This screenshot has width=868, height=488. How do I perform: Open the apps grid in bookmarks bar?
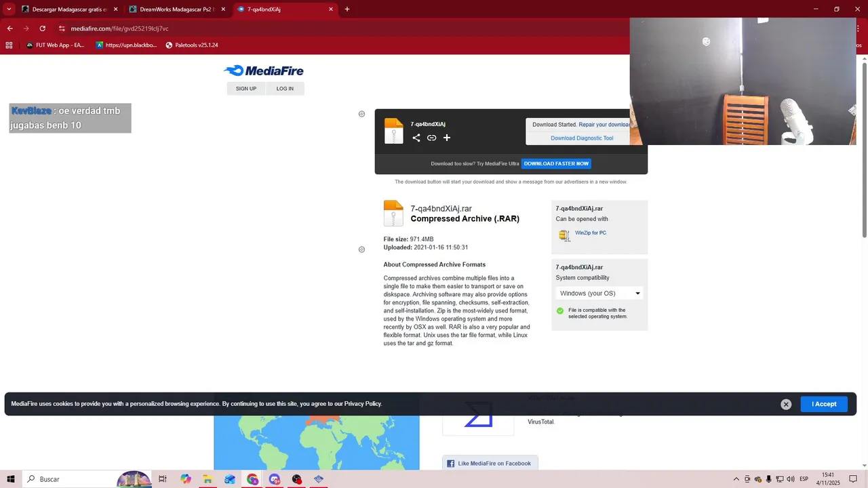click(9, 45)
